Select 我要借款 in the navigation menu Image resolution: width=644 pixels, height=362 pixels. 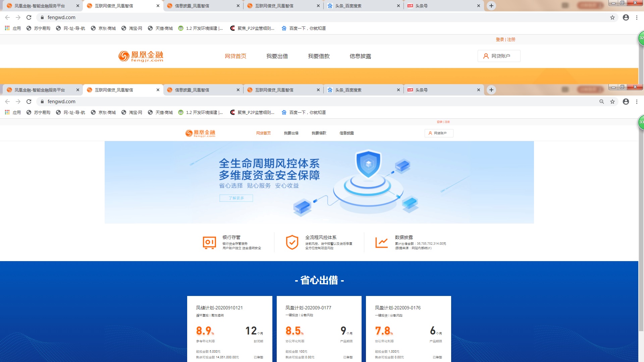tap(318, 133)
